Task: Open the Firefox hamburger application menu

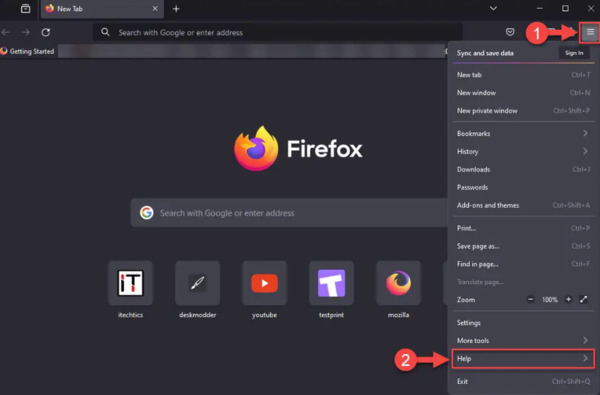Action: 590,32
